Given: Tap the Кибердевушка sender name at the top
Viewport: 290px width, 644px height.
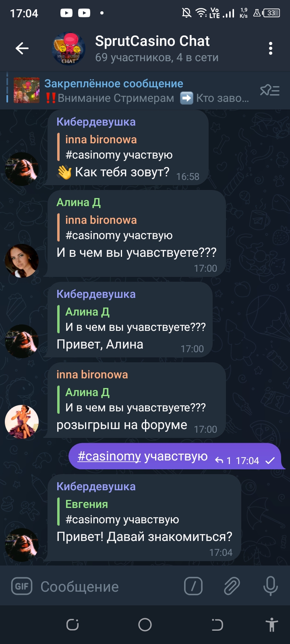Looking at the screenshot, I should [96, 122].
